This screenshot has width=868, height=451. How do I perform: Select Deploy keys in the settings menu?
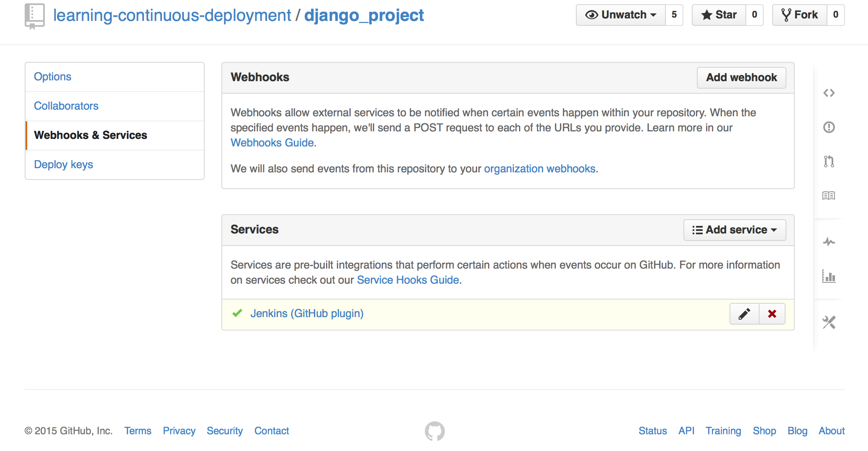(115, 165)
